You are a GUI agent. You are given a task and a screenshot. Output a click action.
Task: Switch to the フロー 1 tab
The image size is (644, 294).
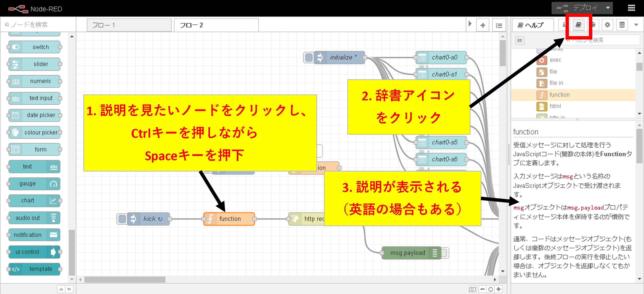(129, 25)
